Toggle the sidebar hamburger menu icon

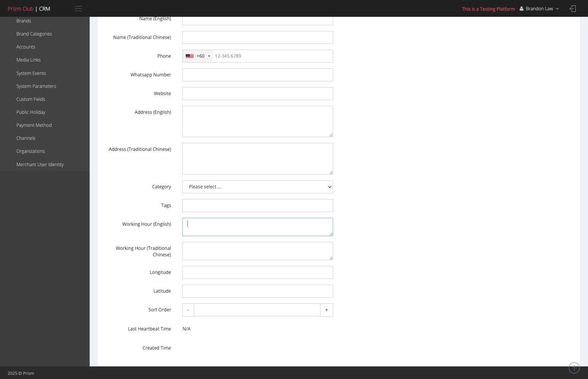point(78,9)
